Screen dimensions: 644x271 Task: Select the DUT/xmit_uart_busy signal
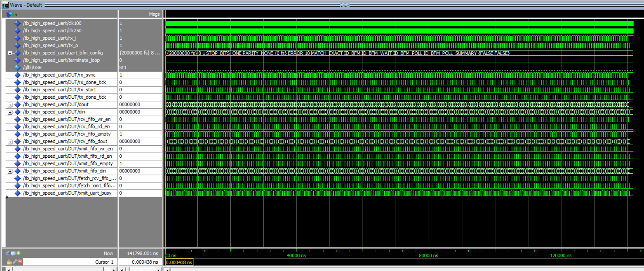coord(67,193)
